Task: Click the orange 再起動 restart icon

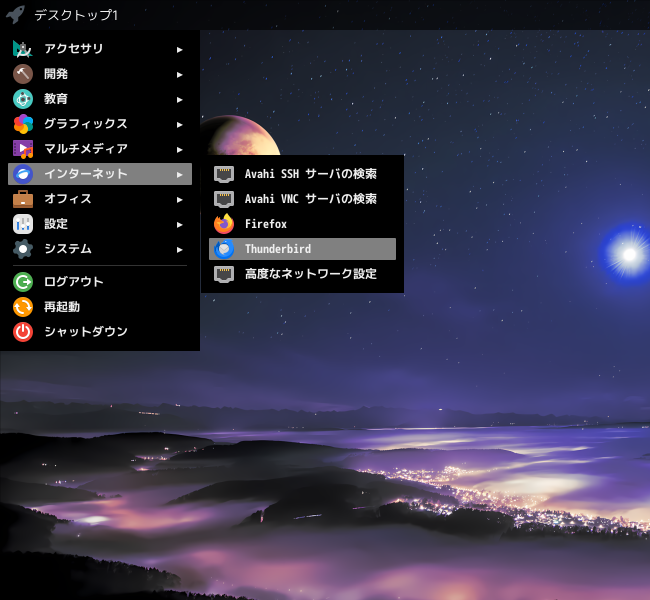Action: [x=23, y=307]
